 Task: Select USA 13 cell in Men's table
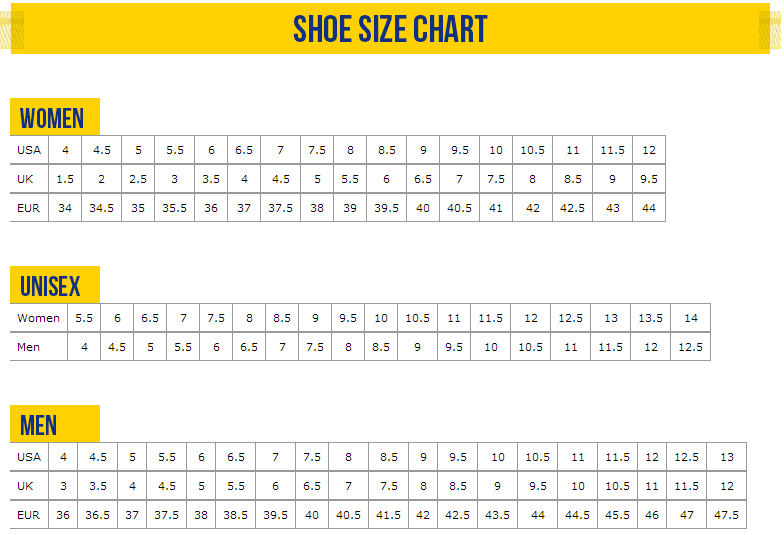(727, 457)
